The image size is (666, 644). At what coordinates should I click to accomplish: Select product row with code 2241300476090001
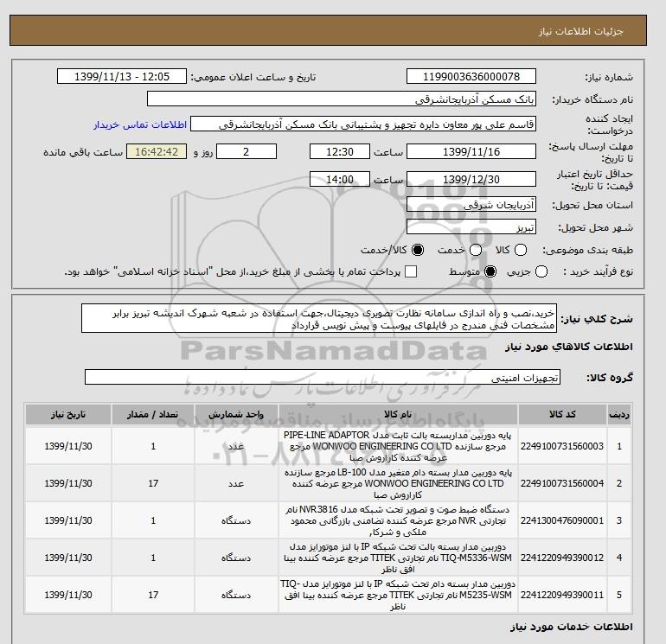tap(328, 520)
